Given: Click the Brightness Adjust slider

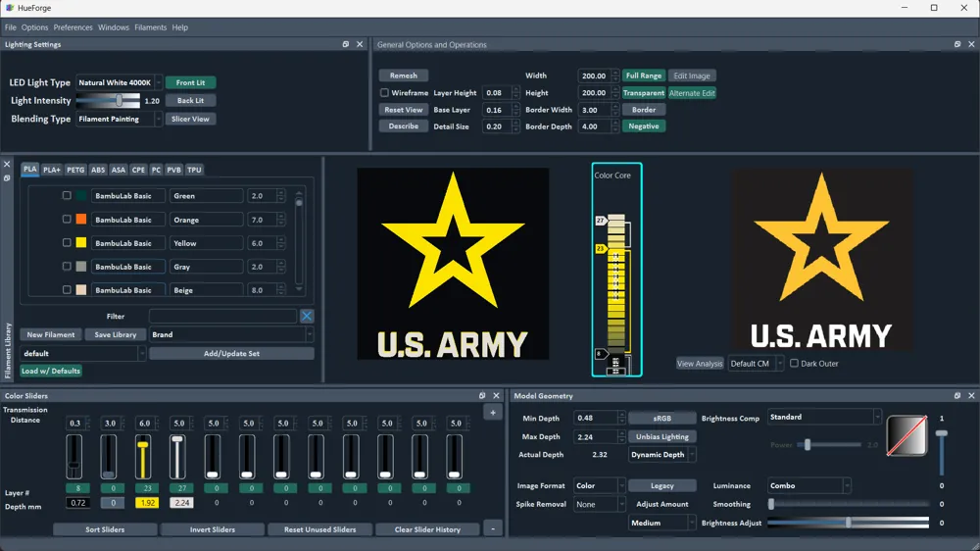Looking at the screenshot, I should click(x=848, y=523).
